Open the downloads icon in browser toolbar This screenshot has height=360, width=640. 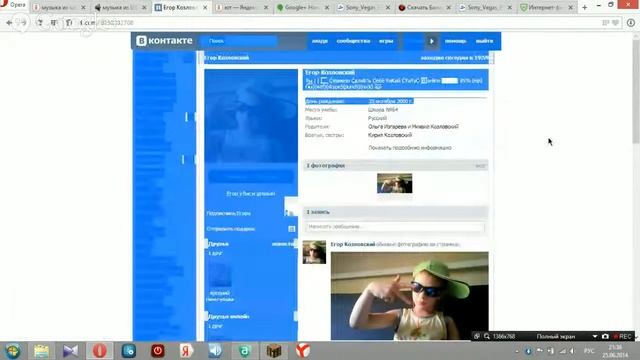click(631, 23)
